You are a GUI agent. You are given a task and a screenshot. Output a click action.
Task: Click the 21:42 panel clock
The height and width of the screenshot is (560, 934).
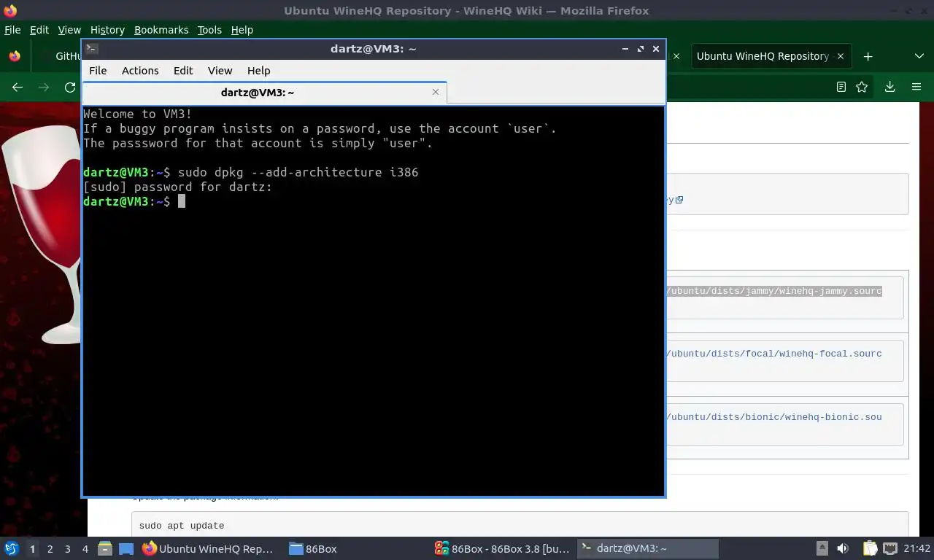click(x=917, y=548)
